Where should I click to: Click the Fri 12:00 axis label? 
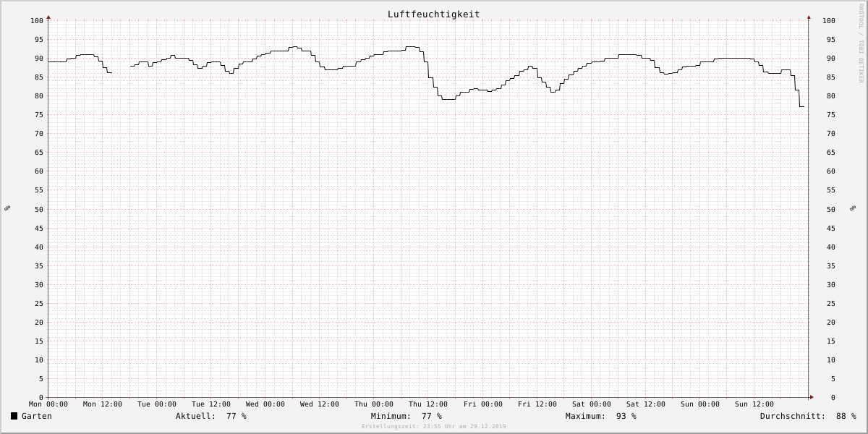point(537,404)
